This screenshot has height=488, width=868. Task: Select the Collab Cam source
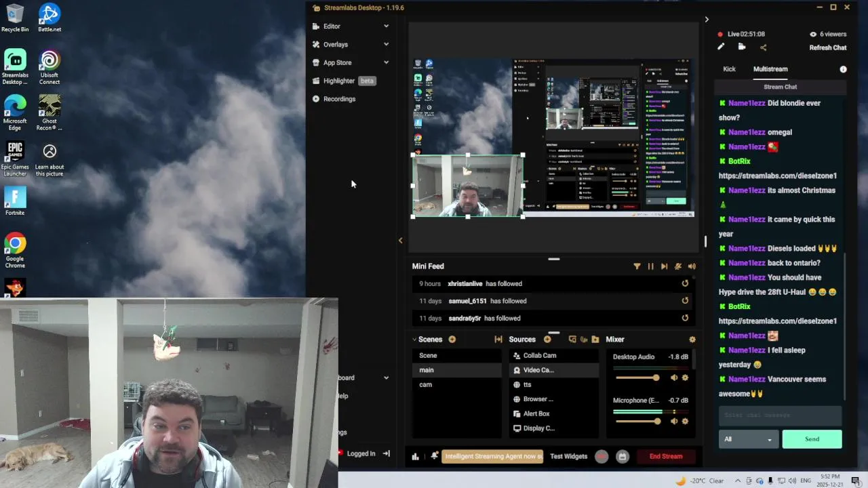554,355
